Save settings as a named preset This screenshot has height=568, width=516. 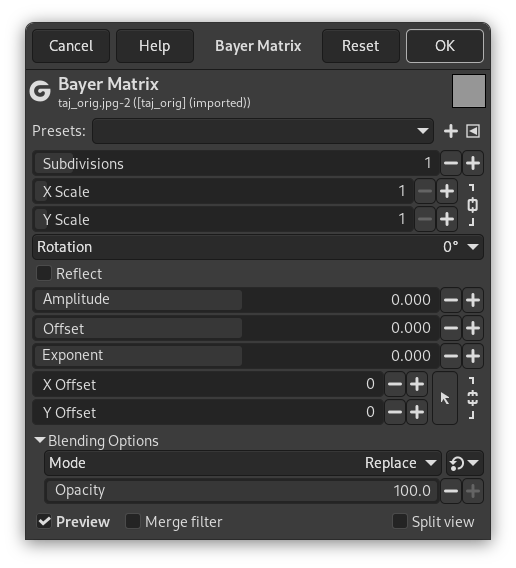click(451, 131)
